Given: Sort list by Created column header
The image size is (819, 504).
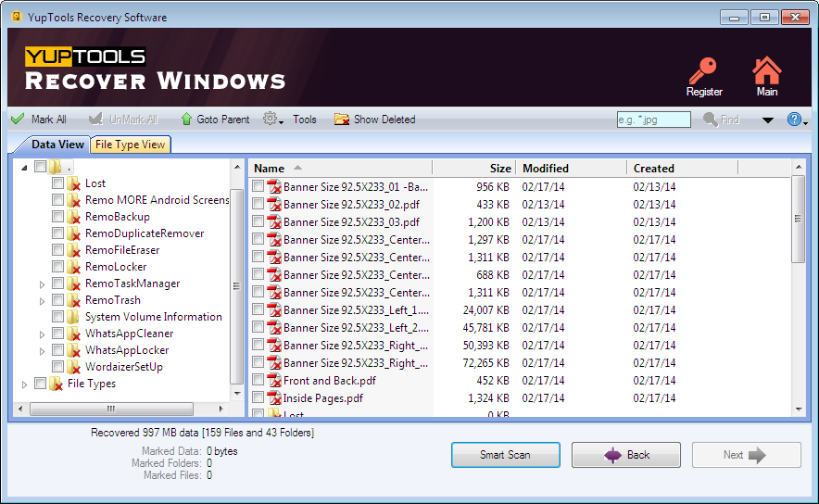Looking at the screenshot, I should click(682, 169).
